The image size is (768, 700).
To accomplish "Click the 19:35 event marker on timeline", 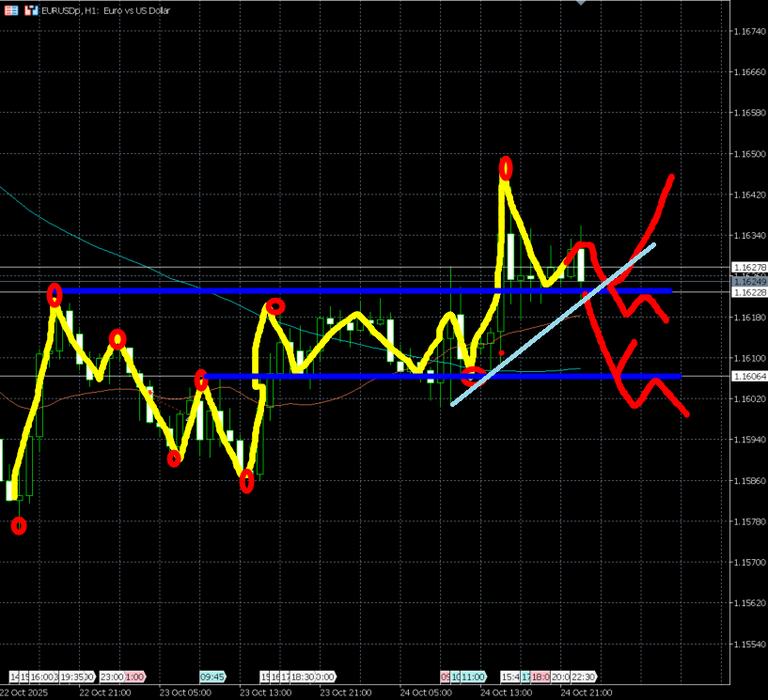I will click(x=73, y=677).
